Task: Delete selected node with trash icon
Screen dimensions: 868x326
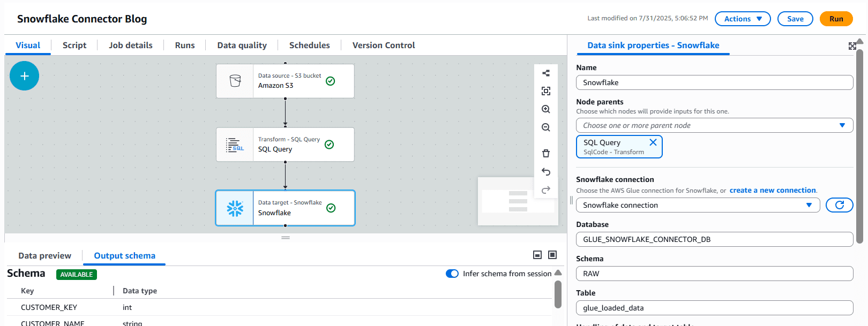Action: point(545,154)
